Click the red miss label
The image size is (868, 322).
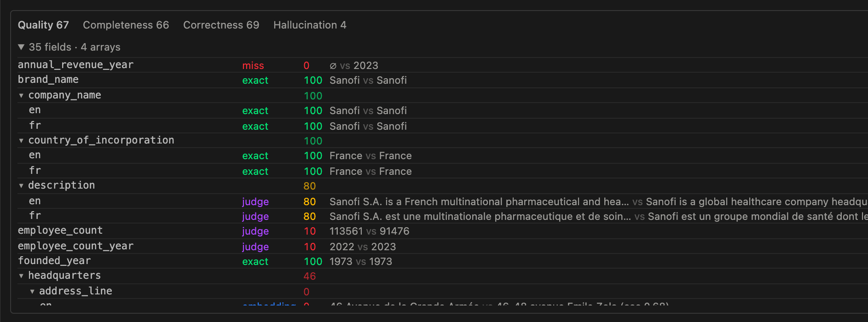coord(253,66)
